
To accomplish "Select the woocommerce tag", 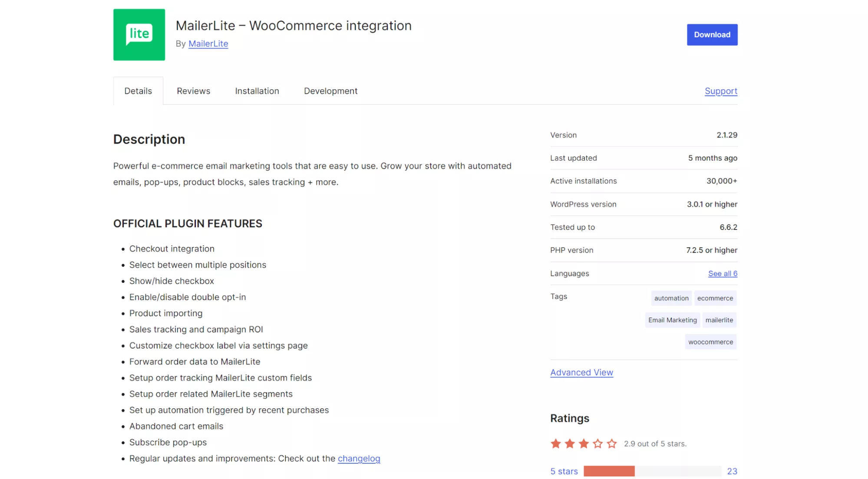I will [710, 342].
